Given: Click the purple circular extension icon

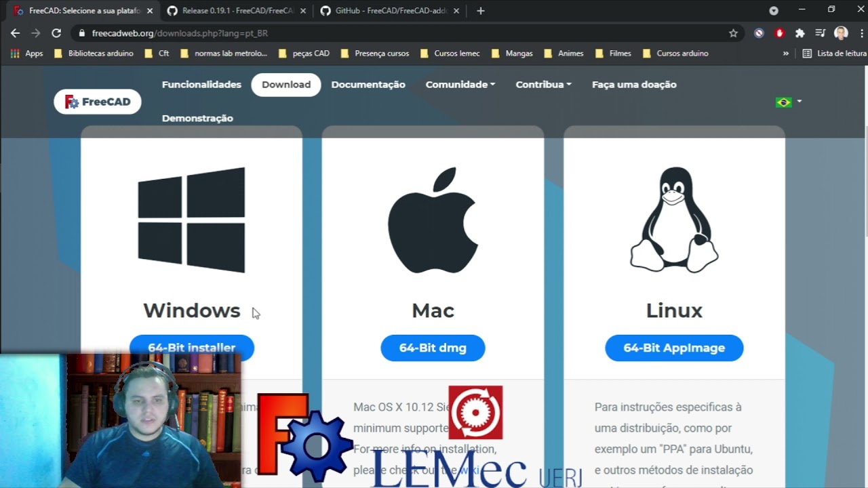Looking at the screenshot, I should 759,33.
